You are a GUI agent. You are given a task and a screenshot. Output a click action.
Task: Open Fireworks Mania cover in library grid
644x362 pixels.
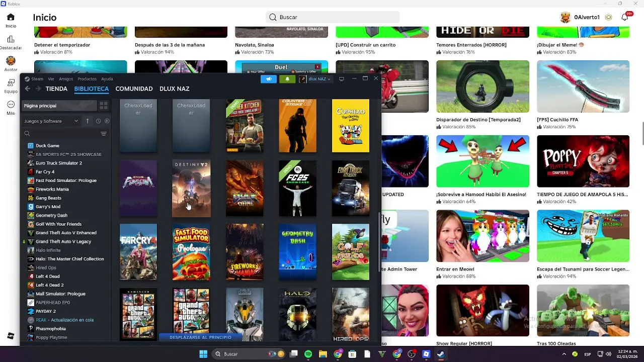click(245, 252)
